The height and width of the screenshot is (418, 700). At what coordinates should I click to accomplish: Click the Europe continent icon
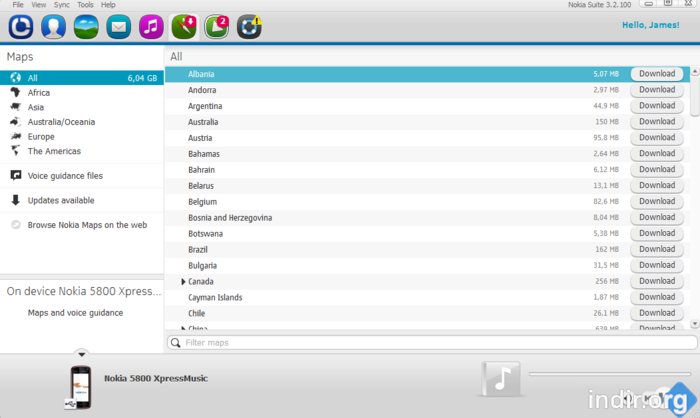click(x=16, y=136)
